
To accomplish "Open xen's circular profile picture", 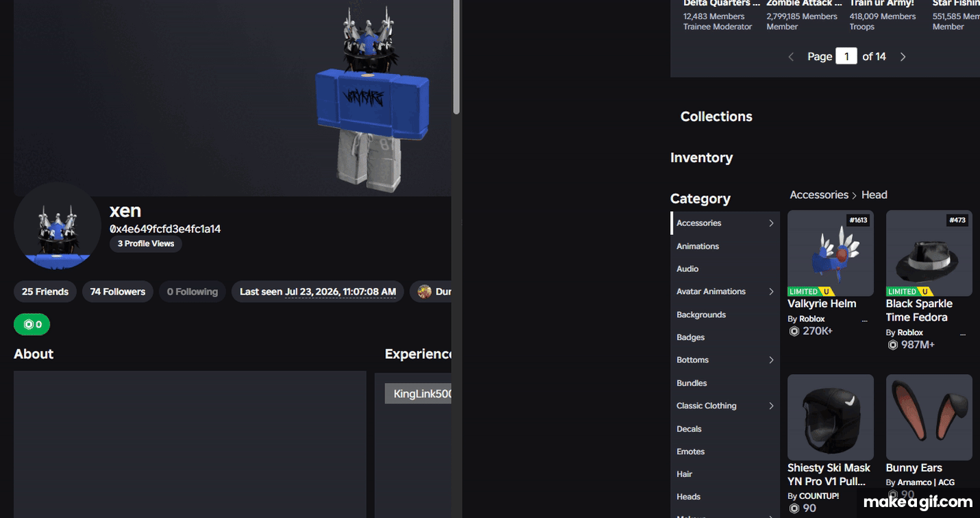I will pyautogui.click(x=58, y=226).
